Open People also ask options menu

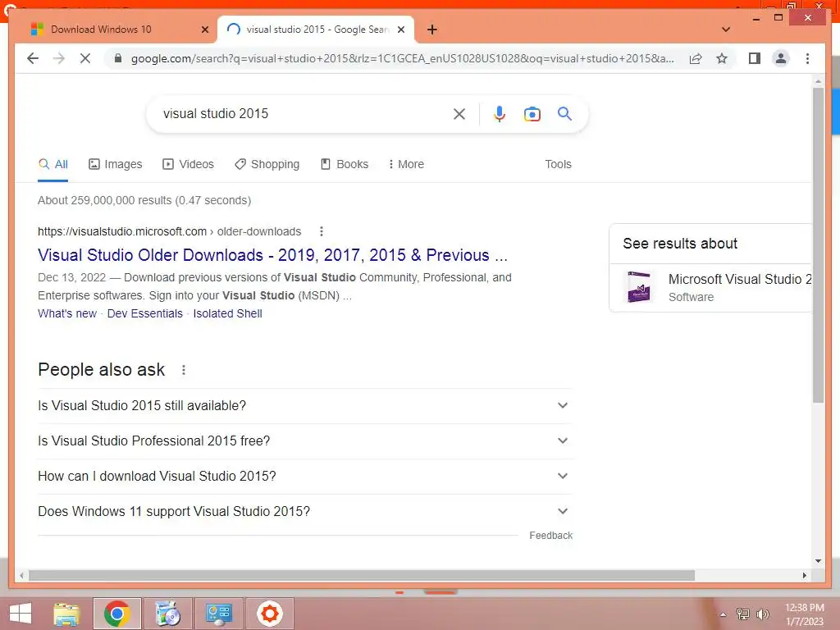[x=183, y=370]
